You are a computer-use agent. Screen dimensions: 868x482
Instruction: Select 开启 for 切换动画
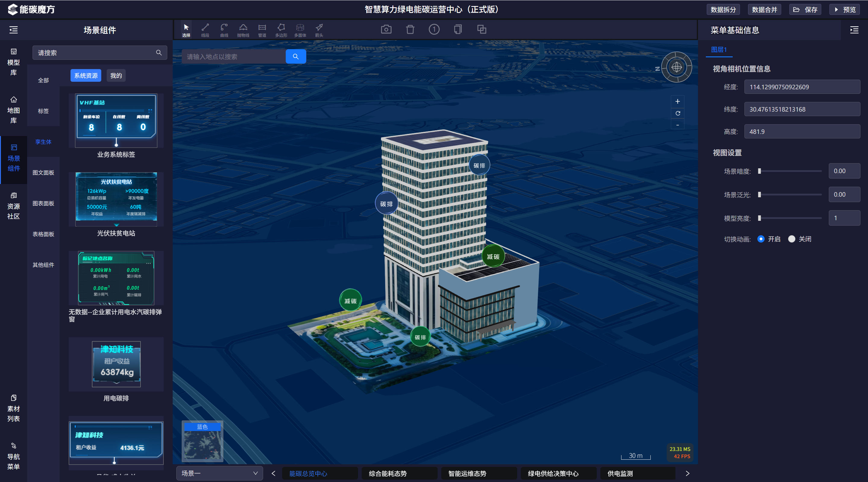[x=769, y=239]
